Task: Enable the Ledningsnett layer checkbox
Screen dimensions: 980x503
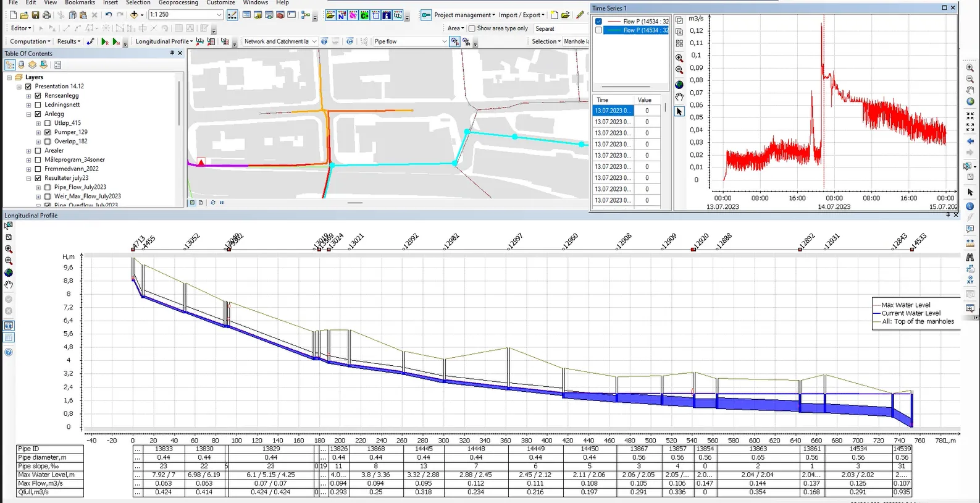Action: pos(38,105)
